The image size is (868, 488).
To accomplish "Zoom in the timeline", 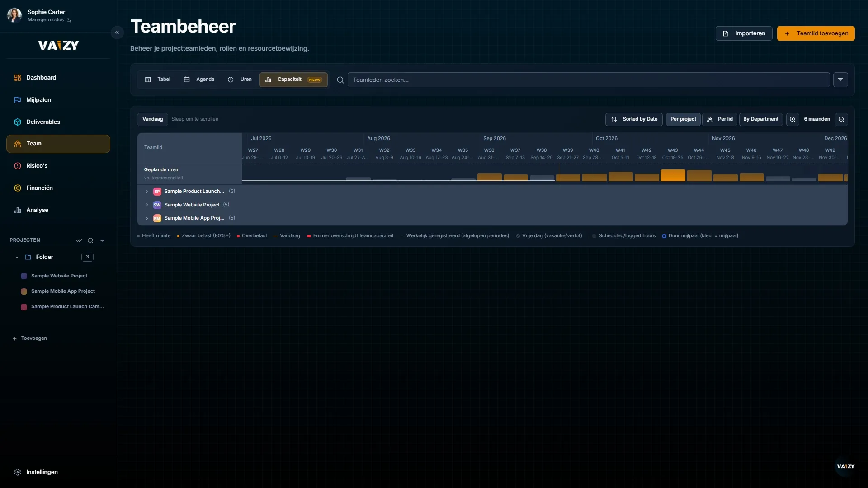I will [x=793, y=119].
